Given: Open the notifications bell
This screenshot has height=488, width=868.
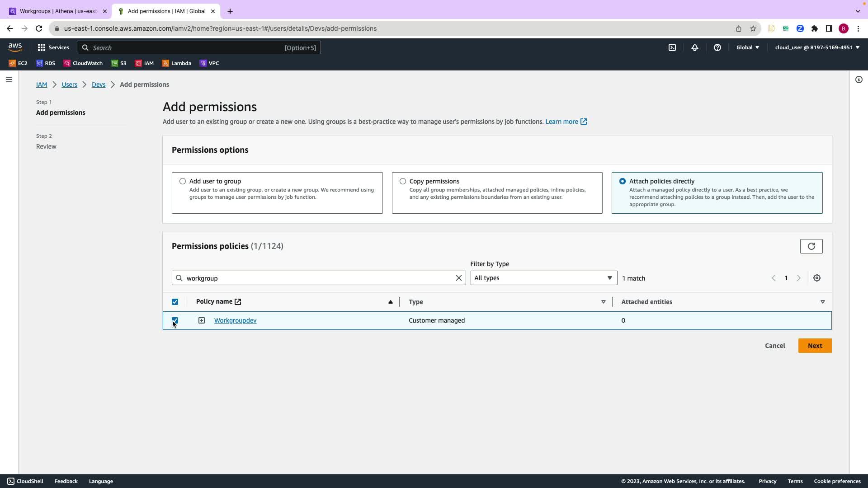Looking at the screenshot, I should click(695, 47).
